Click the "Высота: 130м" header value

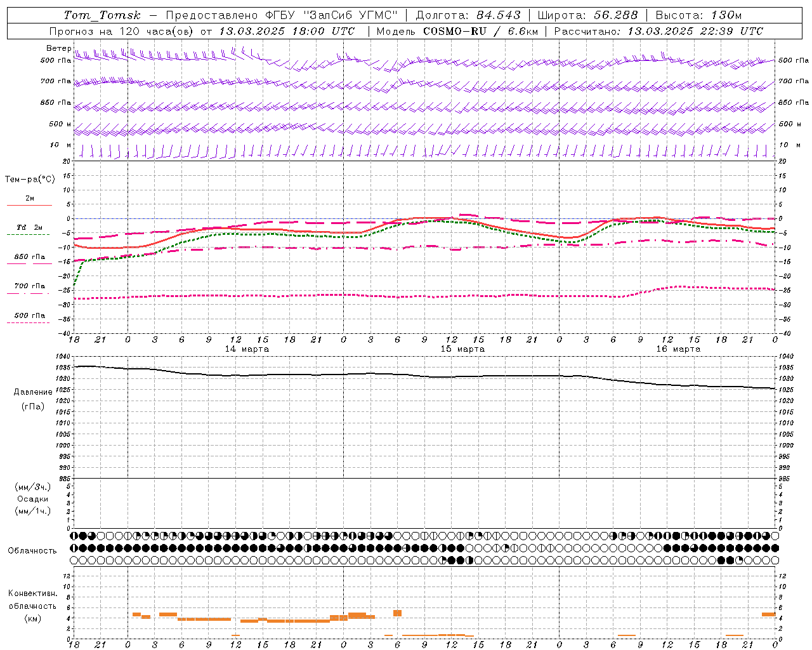click(698, 15)
